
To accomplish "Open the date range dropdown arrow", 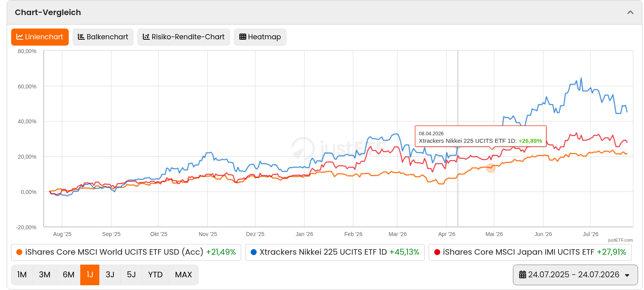I will coord(627,275).
